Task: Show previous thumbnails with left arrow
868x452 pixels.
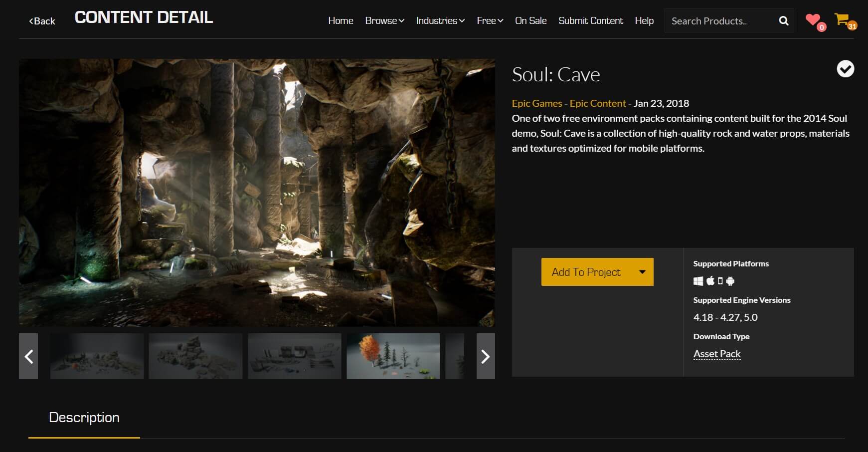Action: [x=28, y=356]
